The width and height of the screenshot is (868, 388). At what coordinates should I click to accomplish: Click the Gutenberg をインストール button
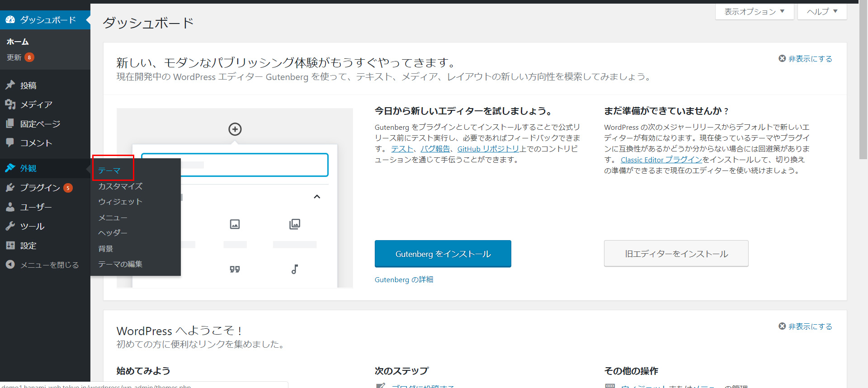coord(443,254)
